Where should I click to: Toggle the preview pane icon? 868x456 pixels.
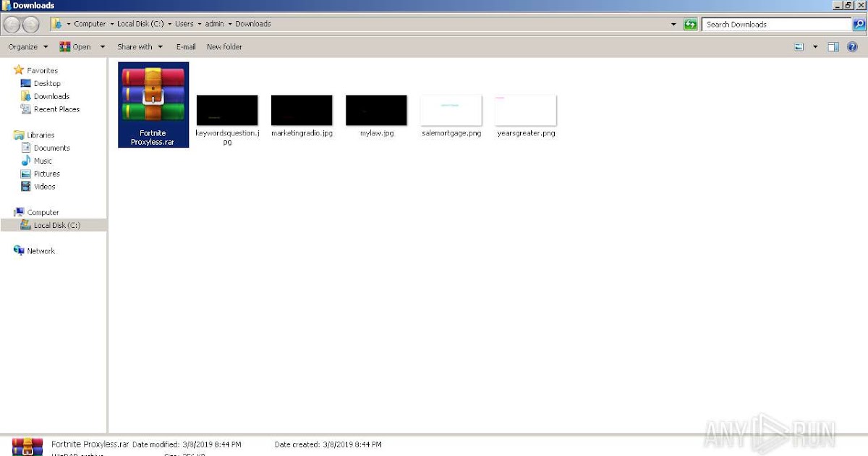833,47
